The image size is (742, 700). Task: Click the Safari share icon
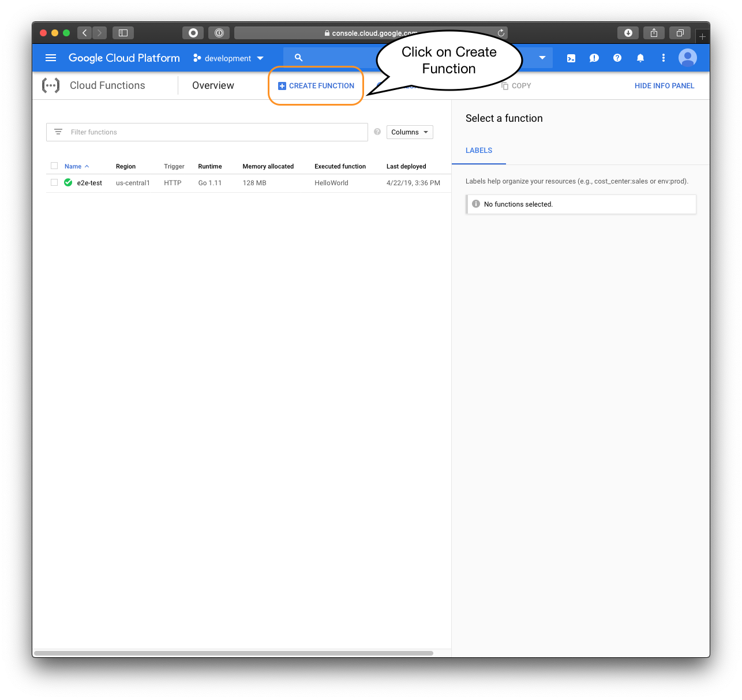point(654,33)
